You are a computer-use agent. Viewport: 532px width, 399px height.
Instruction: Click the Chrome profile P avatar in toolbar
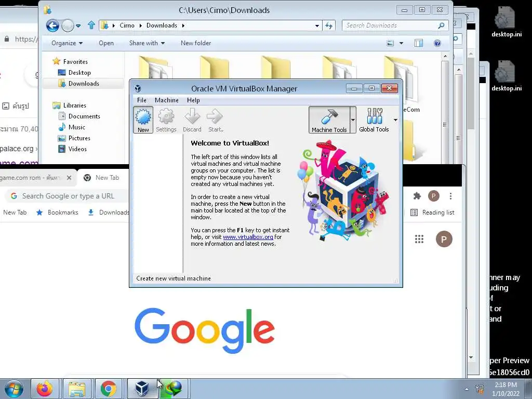click(433, 196)
